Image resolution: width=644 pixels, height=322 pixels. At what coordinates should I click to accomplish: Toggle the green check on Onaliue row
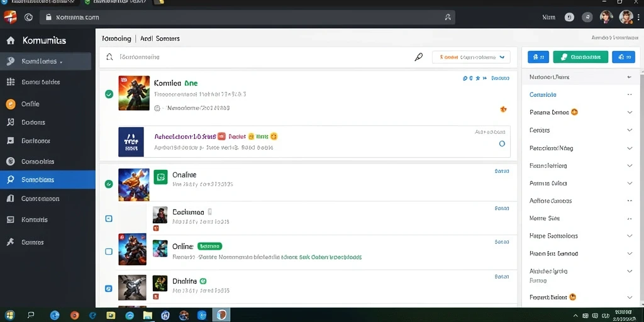pyautogui.click(x=109, y=184)
